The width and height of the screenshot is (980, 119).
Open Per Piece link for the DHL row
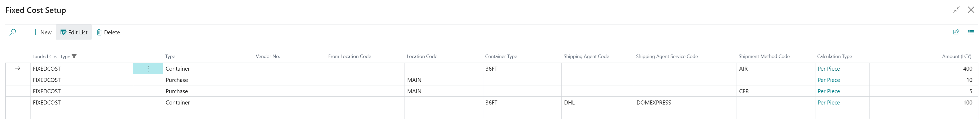pos(829,103)
